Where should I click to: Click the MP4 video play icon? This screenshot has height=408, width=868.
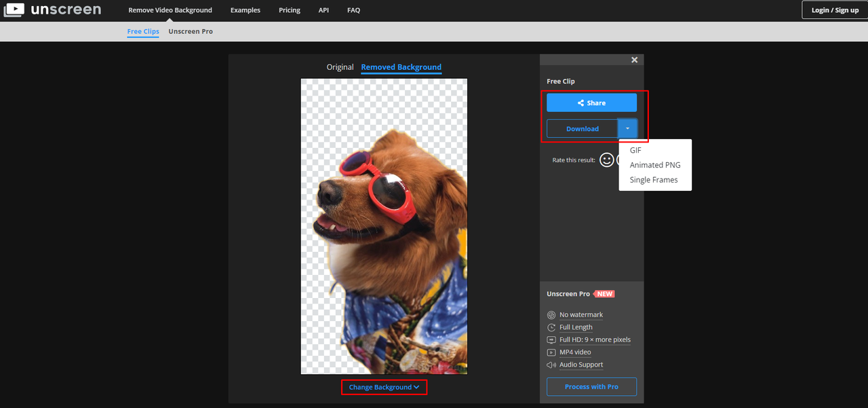(551, 352)
